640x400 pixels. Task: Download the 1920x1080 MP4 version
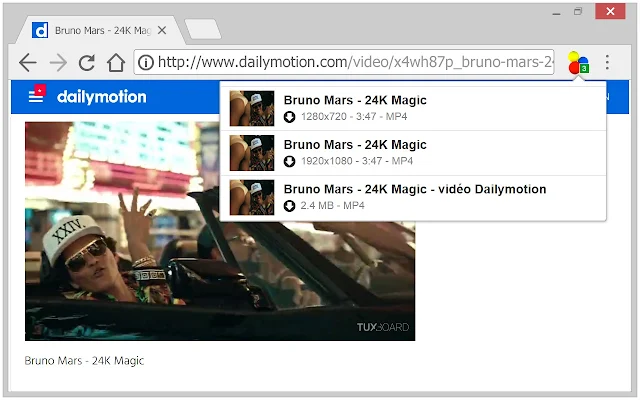coord(289,161)
